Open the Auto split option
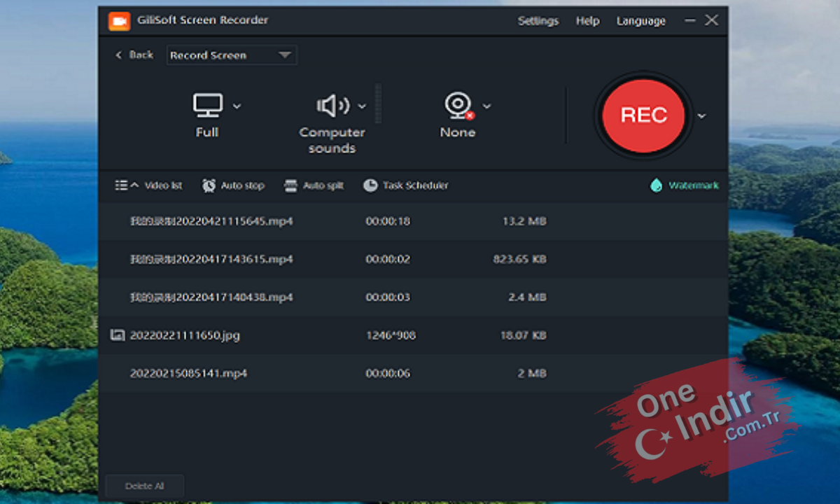Screen dimensions: 840x504 click(314, 185)
